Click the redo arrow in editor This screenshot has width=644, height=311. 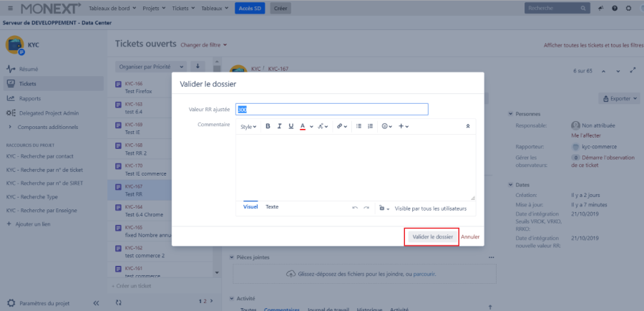click(366, 208)
